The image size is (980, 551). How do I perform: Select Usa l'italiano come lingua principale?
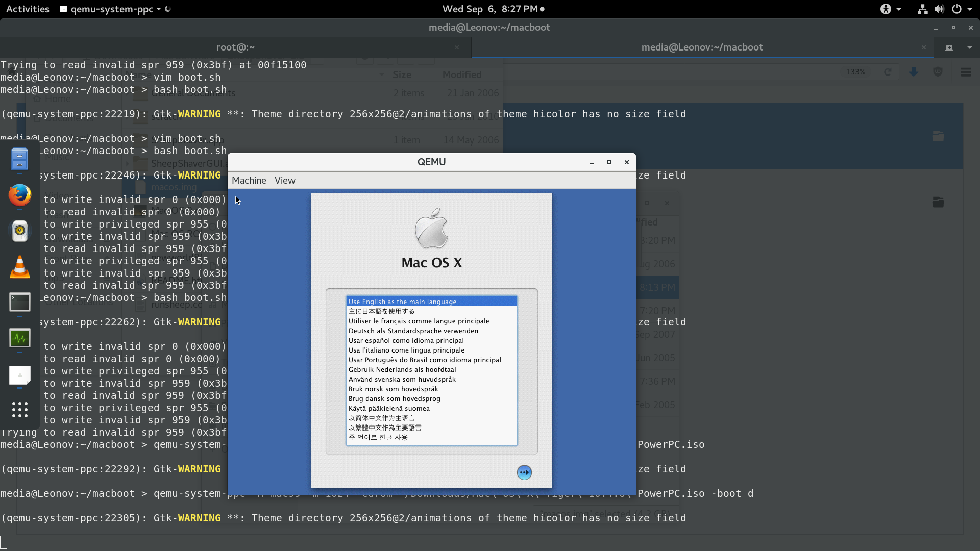point(431,350)
